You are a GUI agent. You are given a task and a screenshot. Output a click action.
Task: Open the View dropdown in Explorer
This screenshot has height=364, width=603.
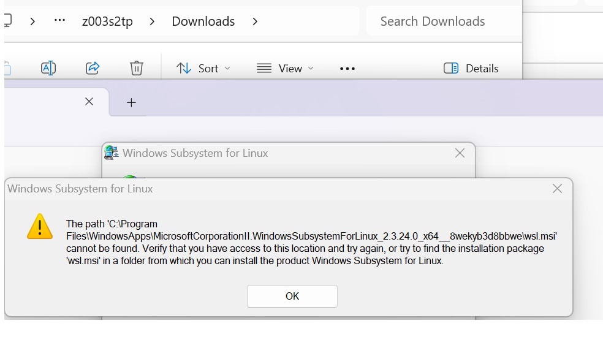[286, 69]
